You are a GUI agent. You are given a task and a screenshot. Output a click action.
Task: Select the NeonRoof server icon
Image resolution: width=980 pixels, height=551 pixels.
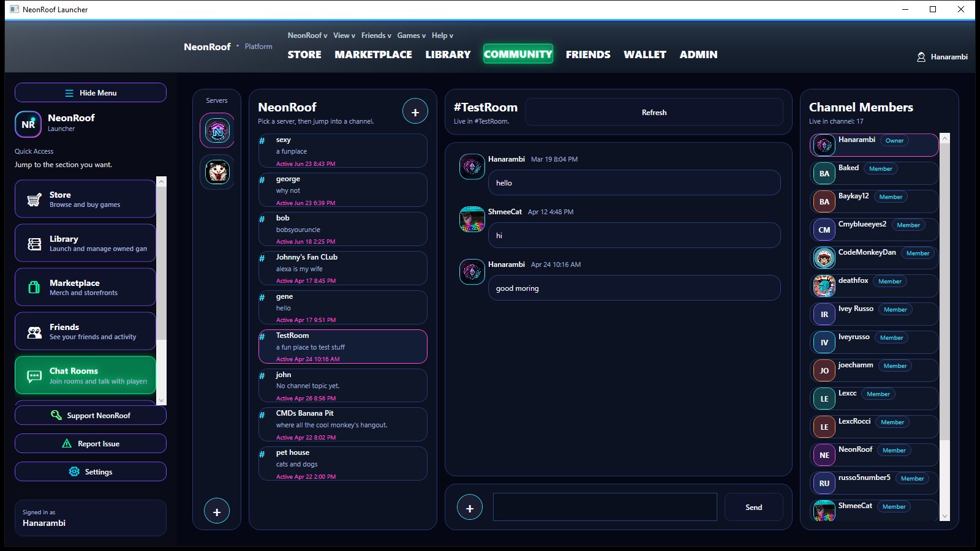(217, 130)
